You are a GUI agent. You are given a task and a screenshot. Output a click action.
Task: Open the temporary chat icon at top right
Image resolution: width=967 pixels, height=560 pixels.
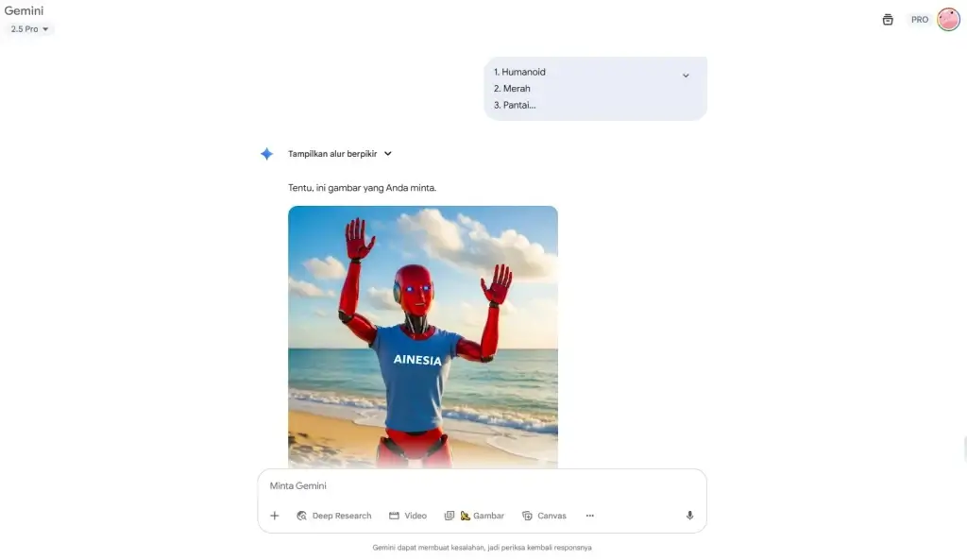pos(888,20)
